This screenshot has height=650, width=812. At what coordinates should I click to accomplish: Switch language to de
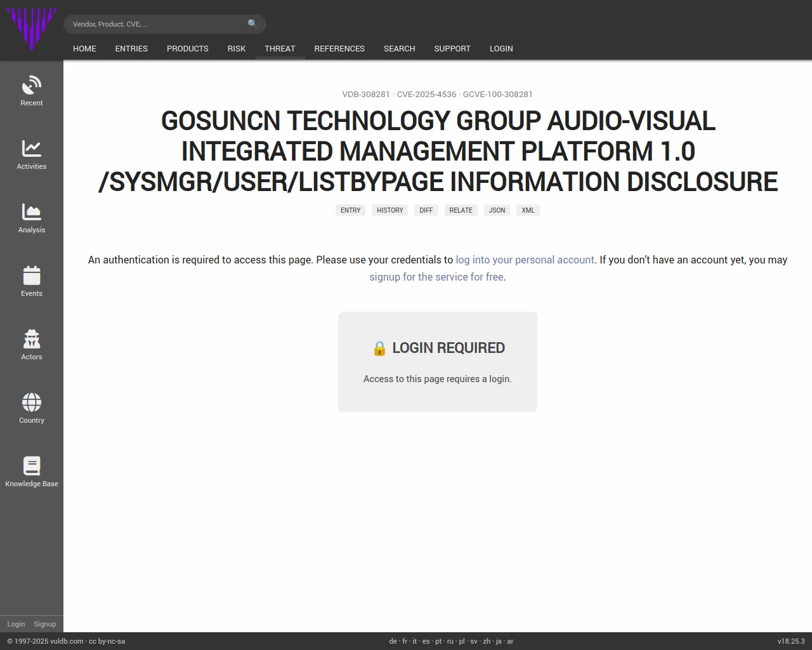coord(393,641)
